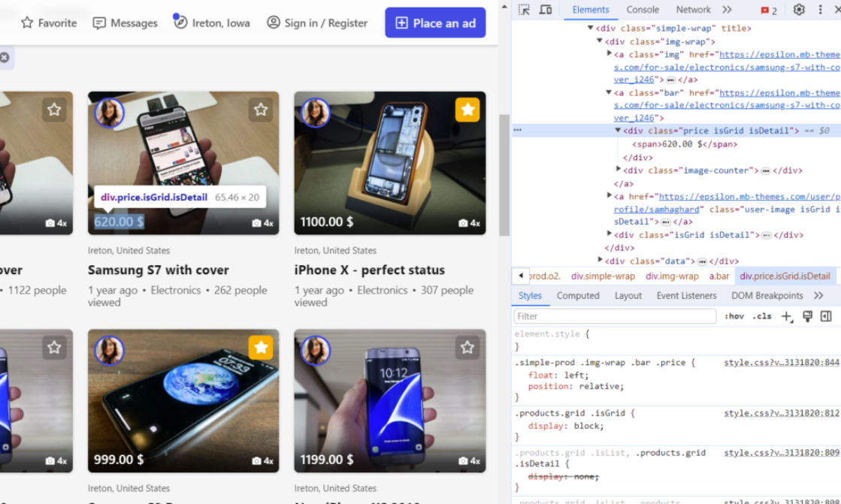This screenshot has height=504, width=841.
Task: Switch to Styles pane tab
Action: (530, 295)
